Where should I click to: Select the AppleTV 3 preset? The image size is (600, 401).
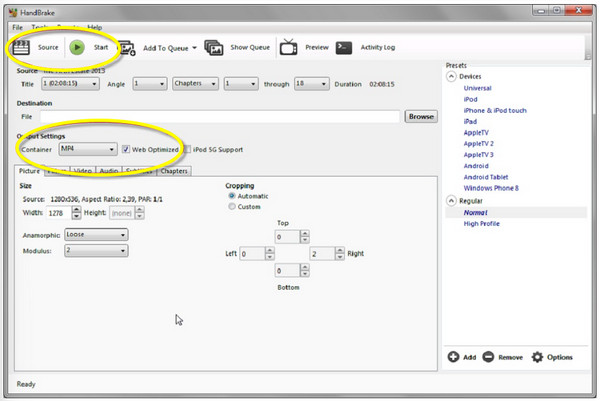point(478,155)
